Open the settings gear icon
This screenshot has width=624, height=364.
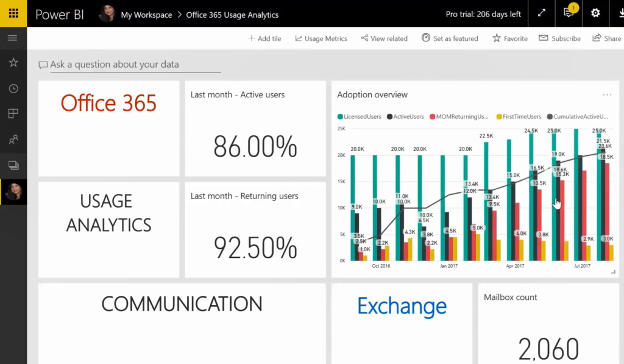click(x=595, y=13)
